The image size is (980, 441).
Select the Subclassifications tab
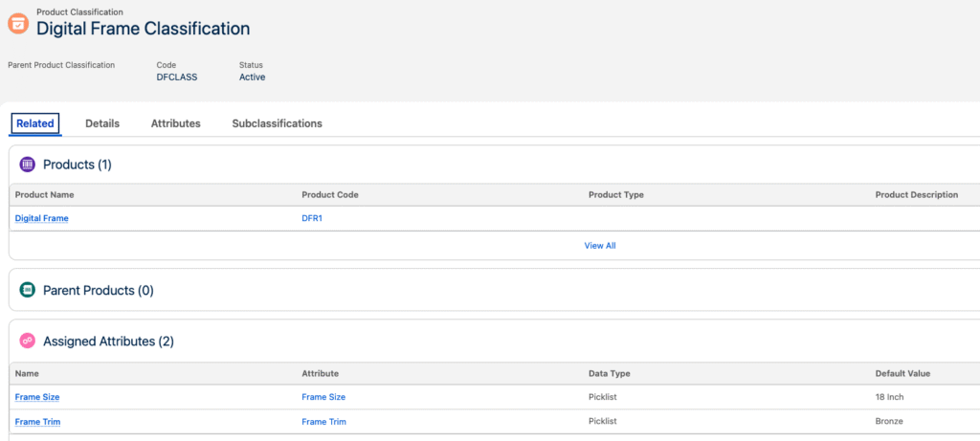pos(277,123)
